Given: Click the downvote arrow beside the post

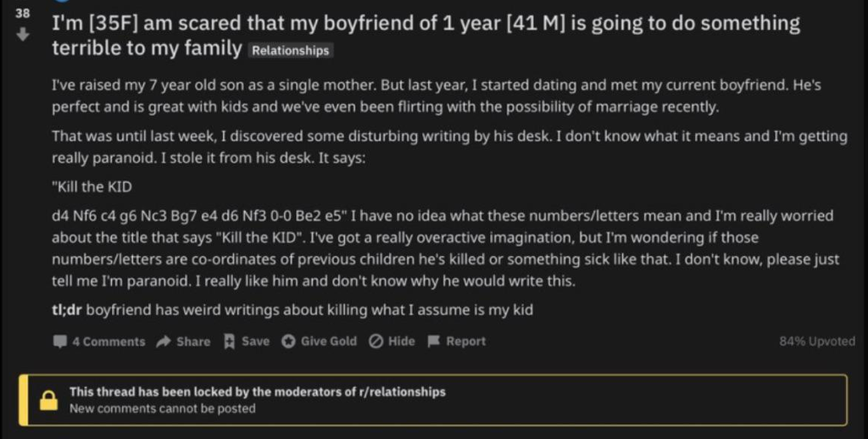Looking at the screenshot, I should pos(24,36).
